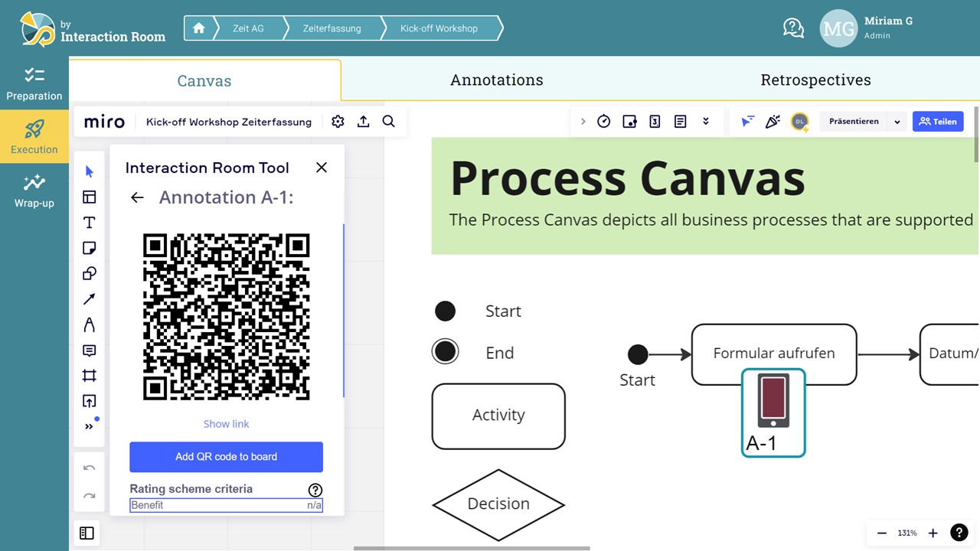Select the connection line arrow tool
Screen dimensions: 980x551
(x=90, y=299)
